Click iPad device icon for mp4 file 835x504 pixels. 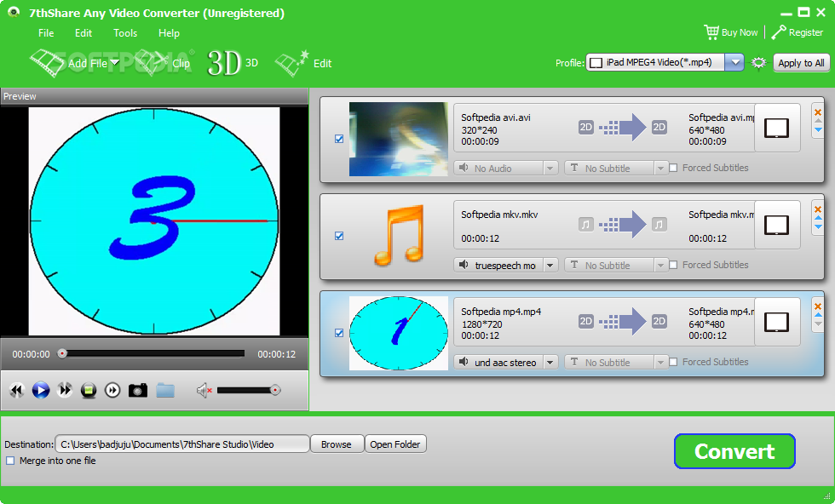pos(777,322)
